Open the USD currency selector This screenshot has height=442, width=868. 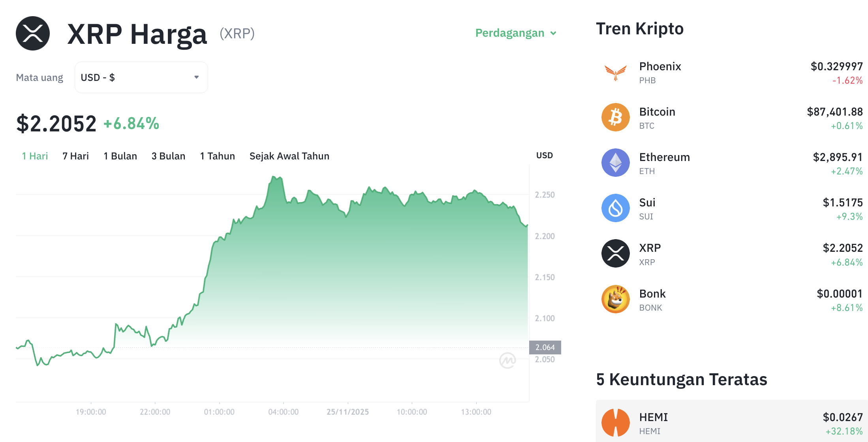tap(140, 77)
